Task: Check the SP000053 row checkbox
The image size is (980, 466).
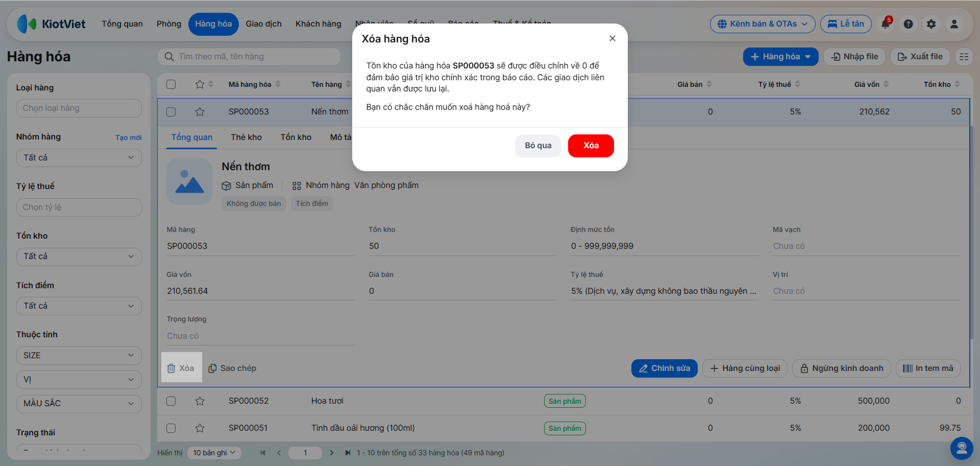Action: click(x=171, y=111)
